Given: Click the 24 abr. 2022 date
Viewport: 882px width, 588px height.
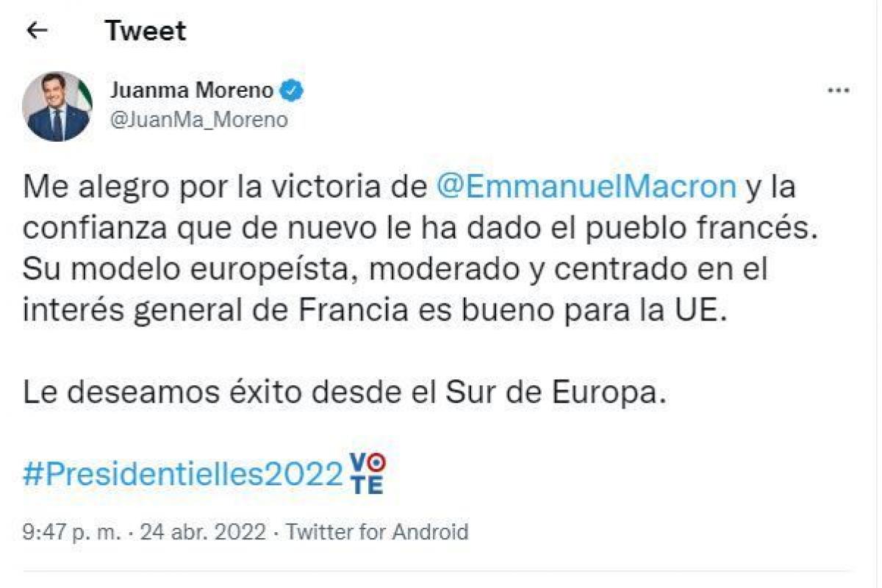Looking at the screenshot, I should coord(201,531).
